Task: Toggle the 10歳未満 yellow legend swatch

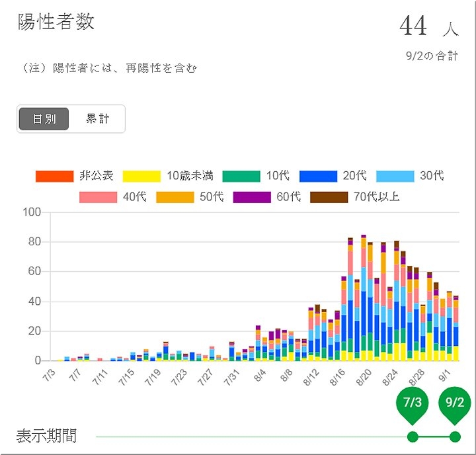Action: [136, 176]
